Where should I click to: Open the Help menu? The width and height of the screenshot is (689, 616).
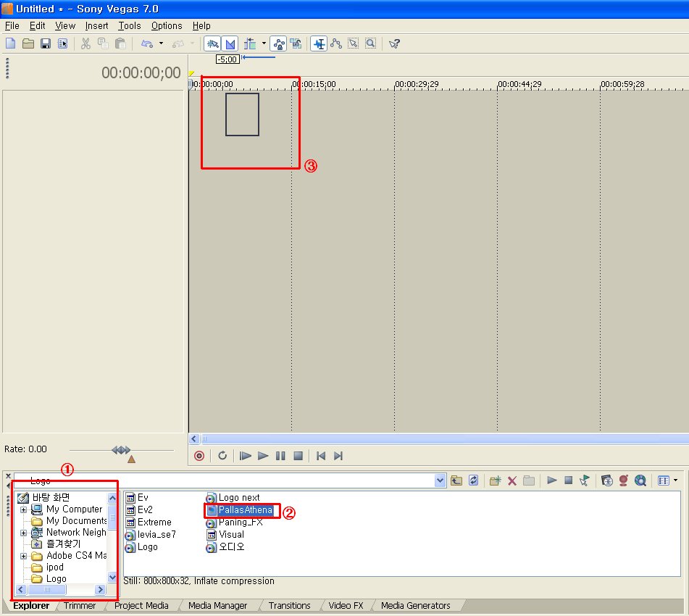201,26
